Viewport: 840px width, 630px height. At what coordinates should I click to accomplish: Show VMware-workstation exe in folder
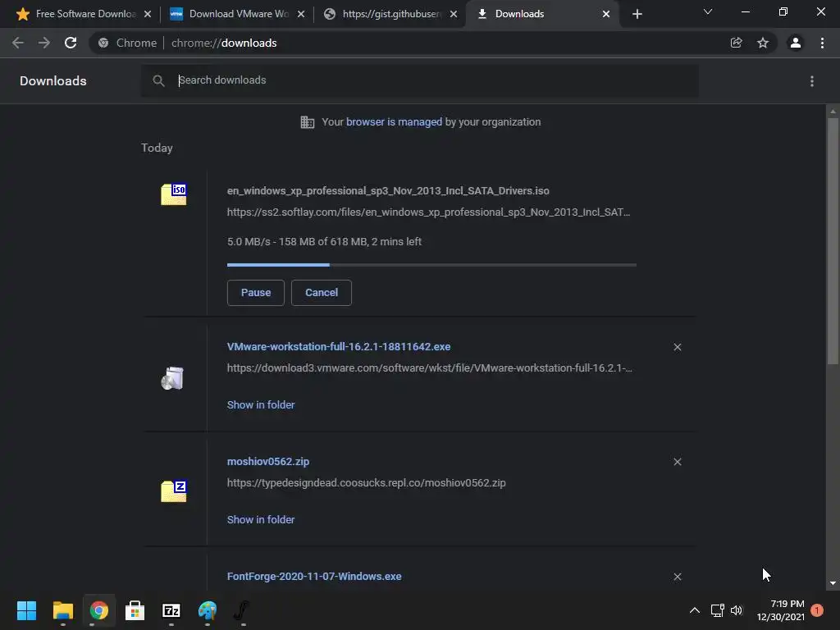click(x=261, y=405)
